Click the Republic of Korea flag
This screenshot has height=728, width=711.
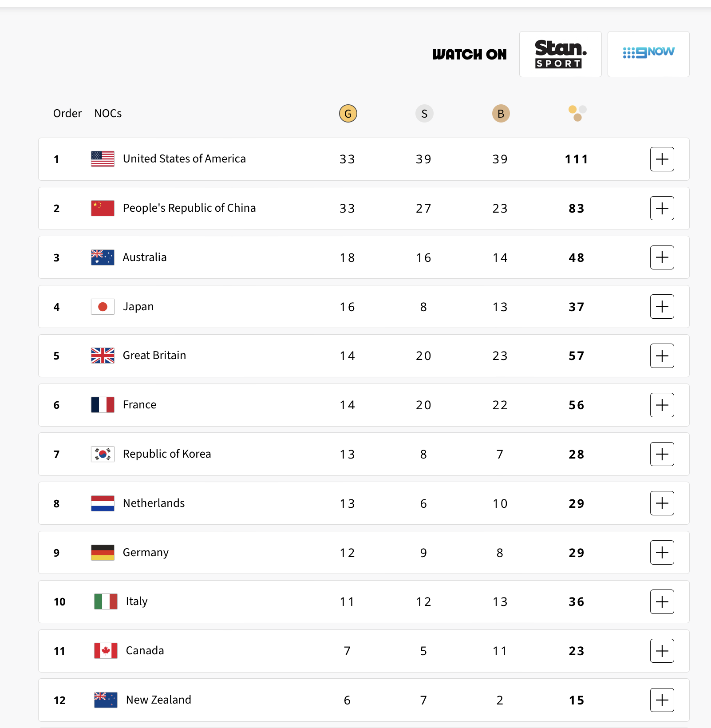click(x=103, y=454)
